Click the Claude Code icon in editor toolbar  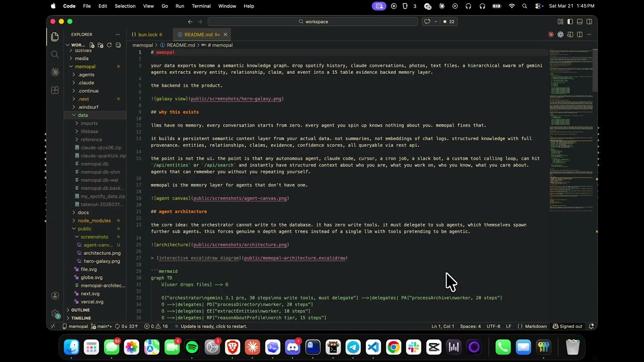click(551, 35)
